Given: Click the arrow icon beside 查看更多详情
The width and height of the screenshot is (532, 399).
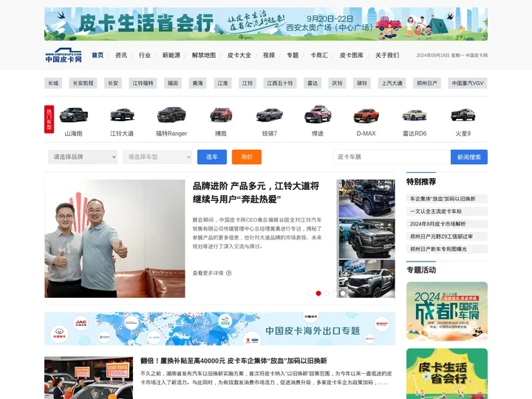Looking at the screenshot, I should click(x=228, y=273).
